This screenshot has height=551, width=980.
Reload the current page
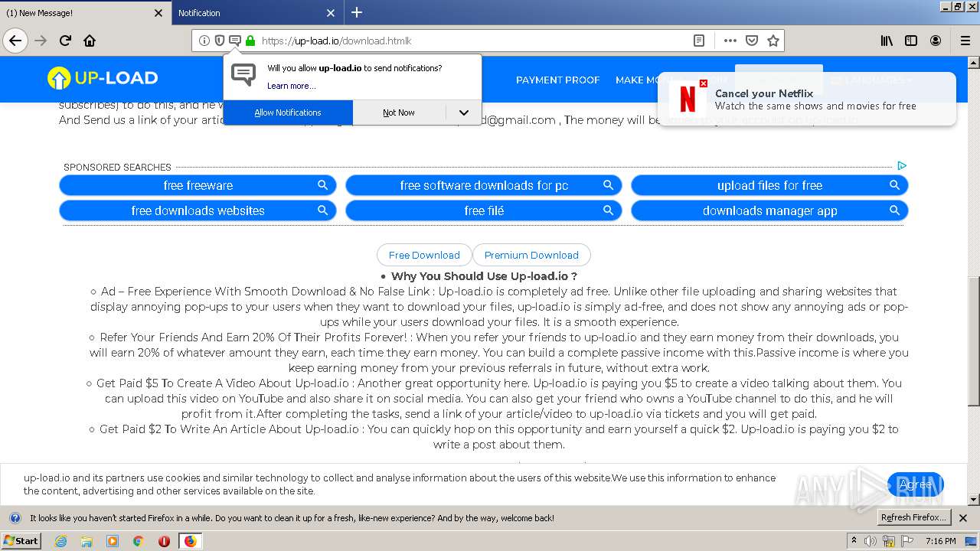pyautogui.click(x=65, y=41)
